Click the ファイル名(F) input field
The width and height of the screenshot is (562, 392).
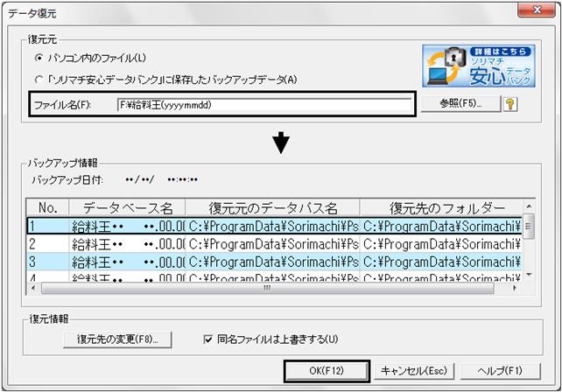(x=264, y=105)
